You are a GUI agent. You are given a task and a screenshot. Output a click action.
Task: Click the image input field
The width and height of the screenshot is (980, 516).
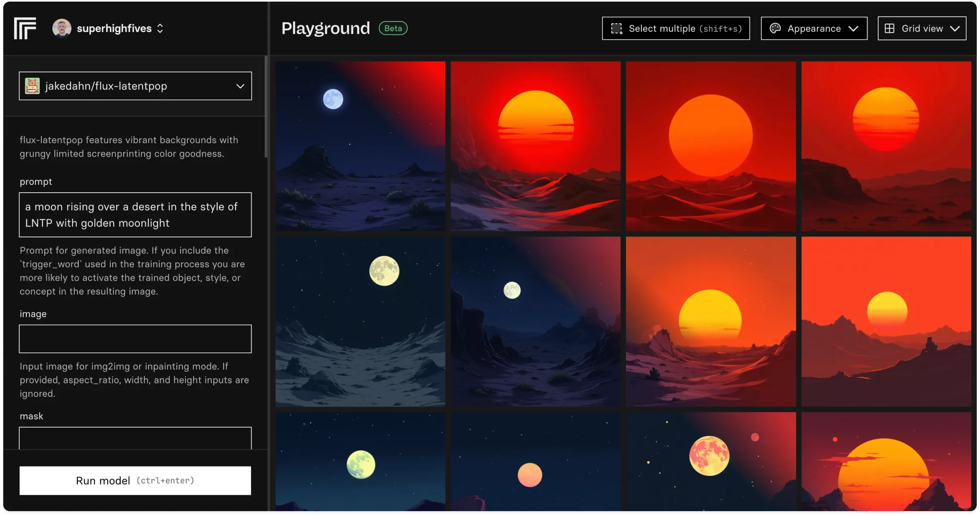pyautogui.click(x=135, y=339)
